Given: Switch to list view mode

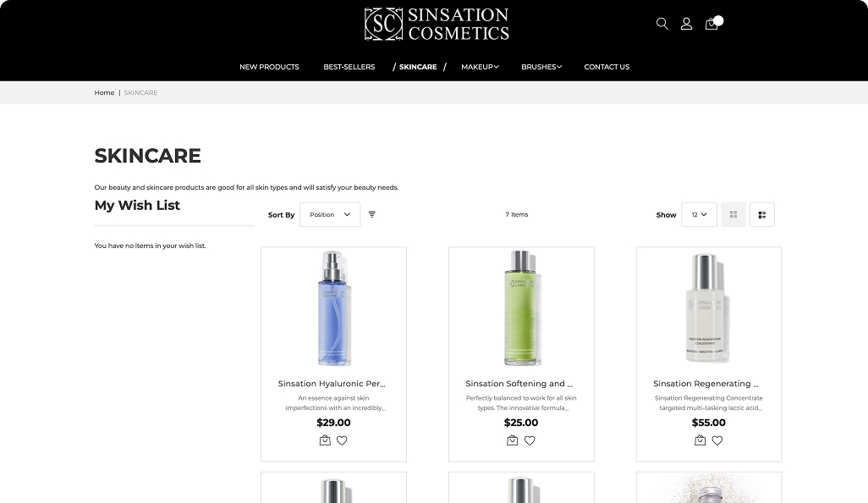Looking at the screenshot, I should click(762, 214).
